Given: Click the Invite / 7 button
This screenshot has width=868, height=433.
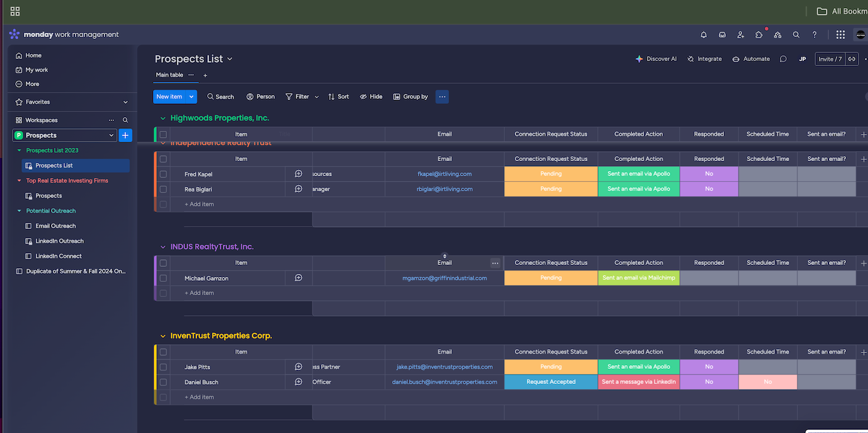Looking at the screenshot, I should pyautogui.click(x=830, y=59).
